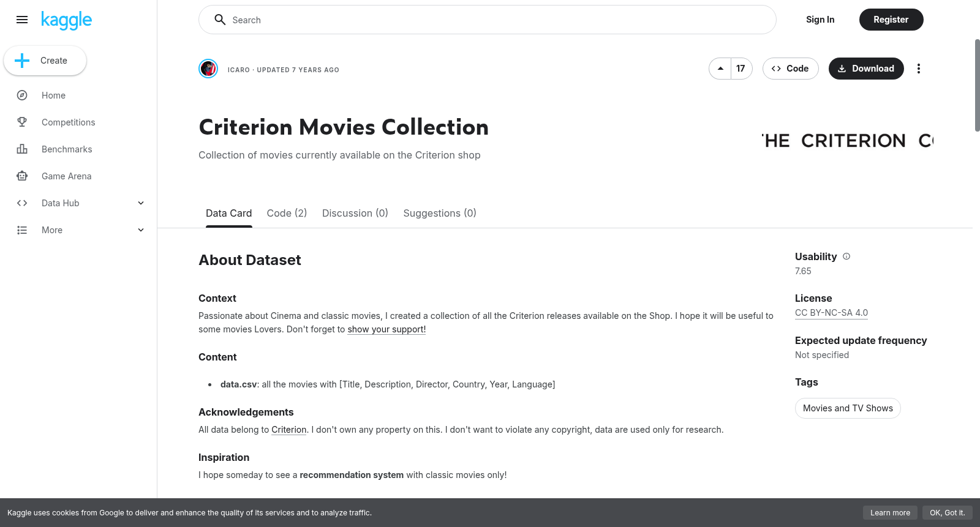Click the Usability score 7.65
The image size is (980, 527).
click(x=803, y=271)
